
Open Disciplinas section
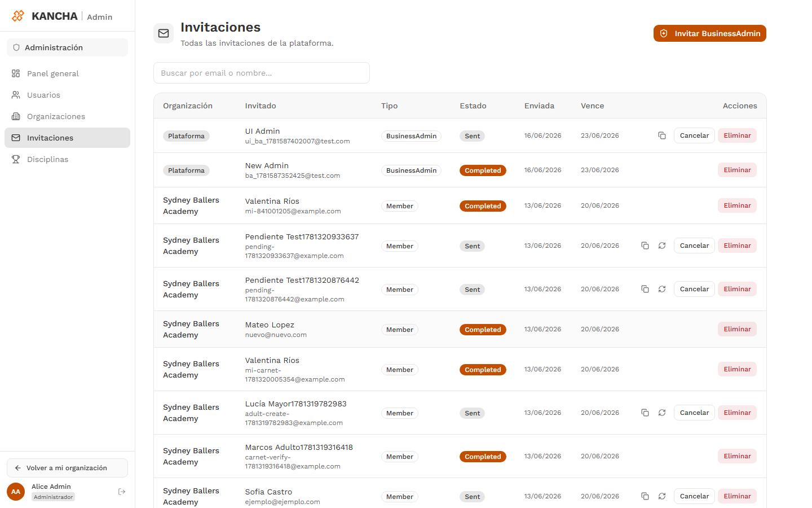67,159
